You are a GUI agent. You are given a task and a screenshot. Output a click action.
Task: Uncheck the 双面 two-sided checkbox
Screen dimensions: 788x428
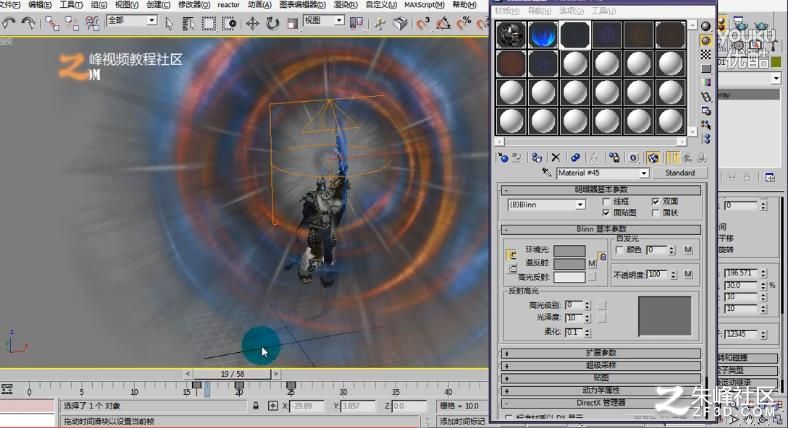pyautogui.click(x=655, y=201)
